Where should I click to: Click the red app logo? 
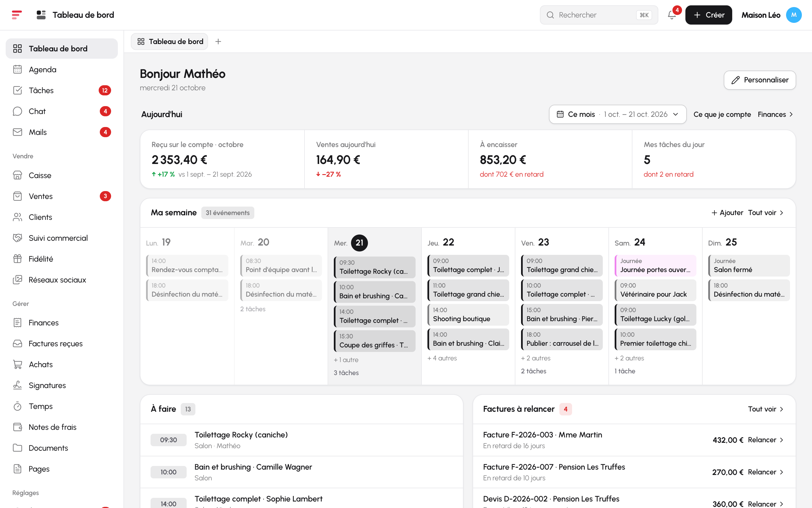17,15
